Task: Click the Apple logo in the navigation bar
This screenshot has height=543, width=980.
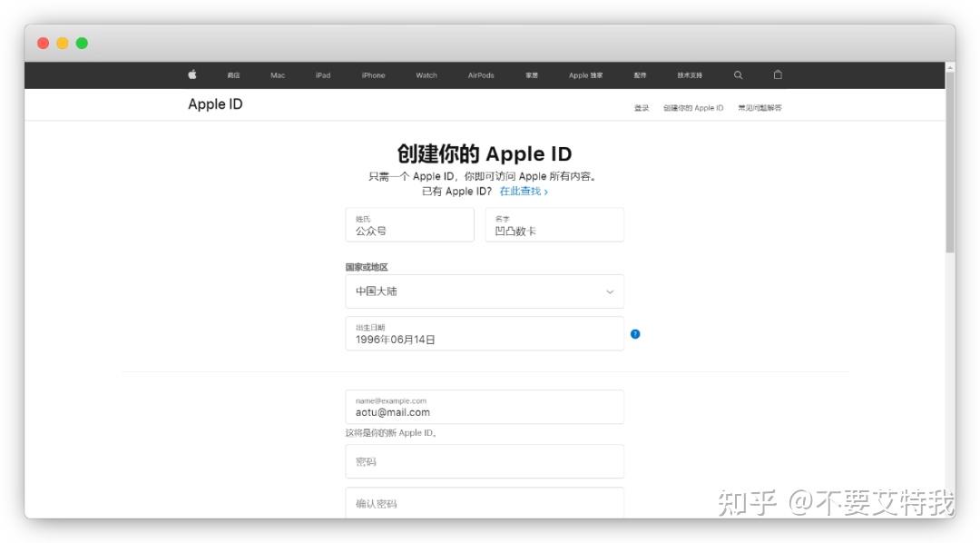Action: 192,74
